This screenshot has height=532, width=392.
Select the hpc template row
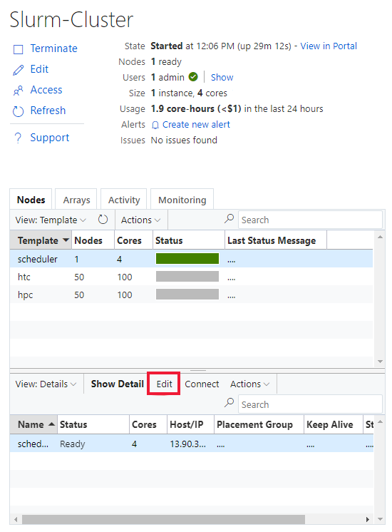click(x=191, y=295)
